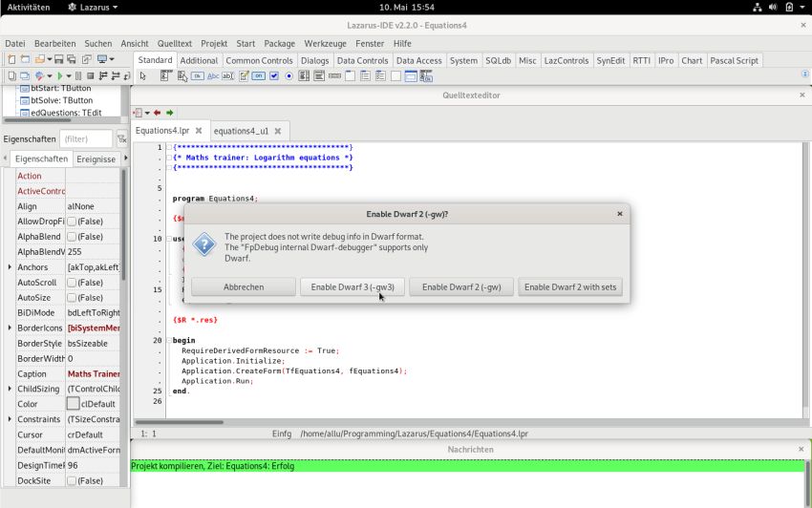This screenshot has width=812, height=508.
Task: Click the red jump-back arrow in editor
Action: click(157, 113)
